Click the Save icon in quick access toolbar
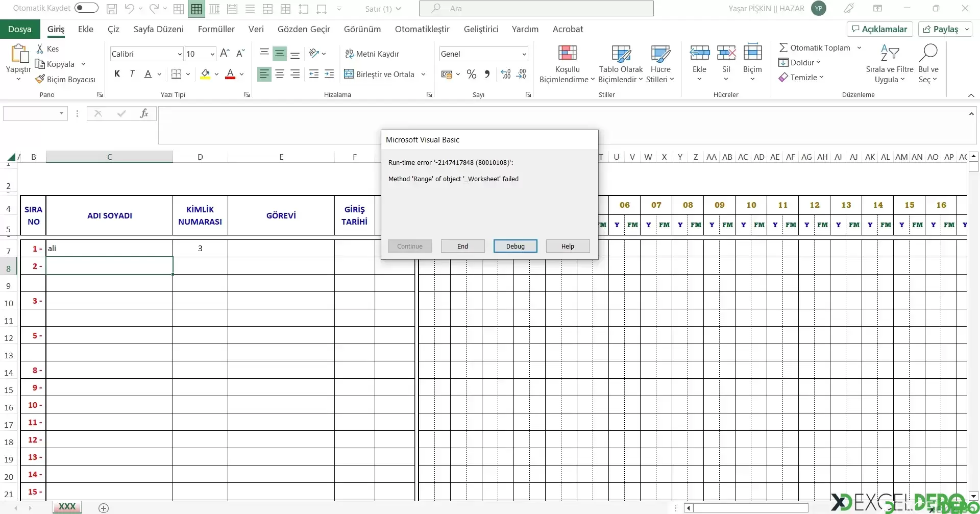980x514 pixels. [x=112, y=9]
